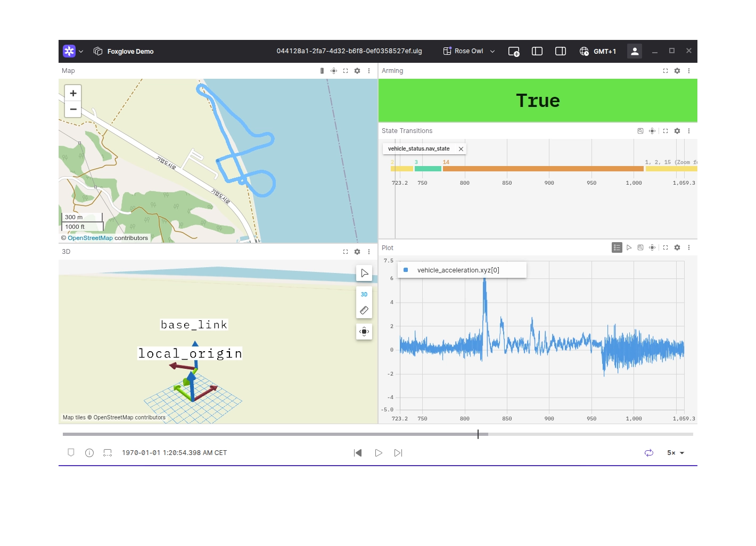Image resolution: width=756 pixels, height=546 pixels.
Task: Open the GMT+1 timezone menu
Action: coord(598,52)
